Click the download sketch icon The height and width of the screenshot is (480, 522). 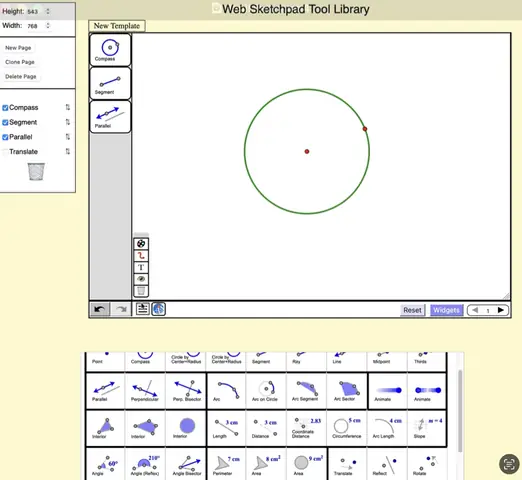coord(142,309)
